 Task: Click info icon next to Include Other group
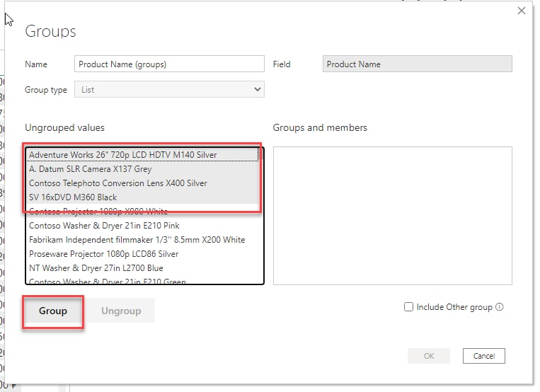pos(500,307)
